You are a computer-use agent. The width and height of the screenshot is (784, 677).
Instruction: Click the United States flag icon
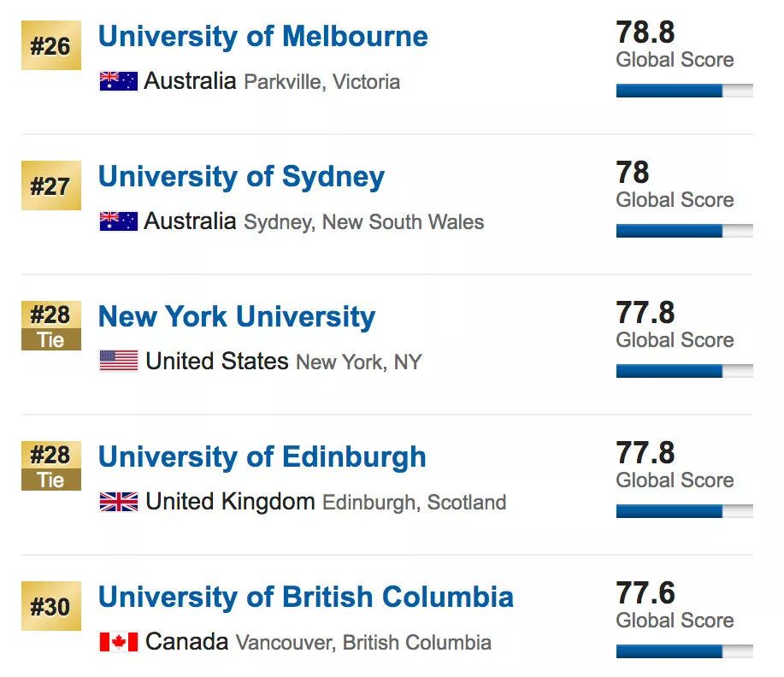point(119,361)
